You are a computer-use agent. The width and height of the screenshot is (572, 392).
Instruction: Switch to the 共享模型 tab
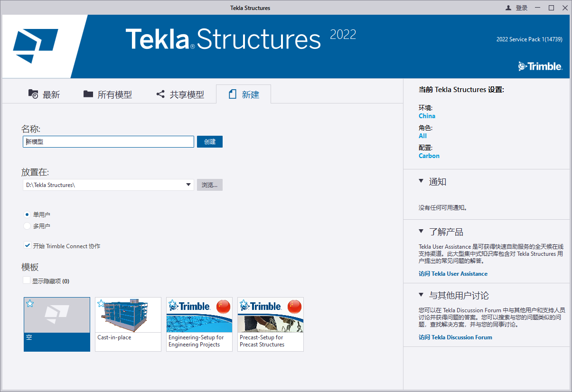click(181, 94)
